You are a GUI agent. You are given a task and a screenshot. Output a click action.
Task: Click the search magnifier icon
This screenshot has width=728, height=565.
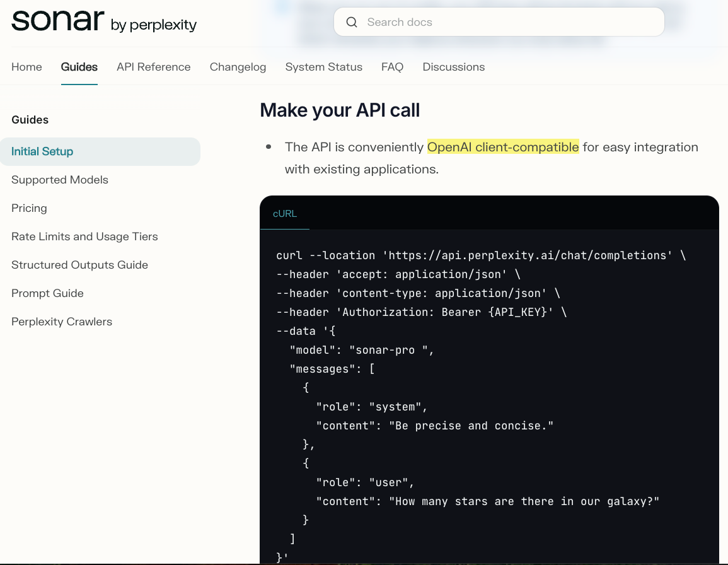pos(352,22)
